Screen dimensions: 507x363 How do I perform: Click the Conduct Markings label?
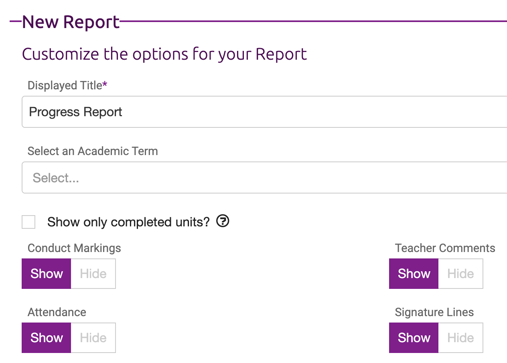pyautogui.click(x=74, y=248)
